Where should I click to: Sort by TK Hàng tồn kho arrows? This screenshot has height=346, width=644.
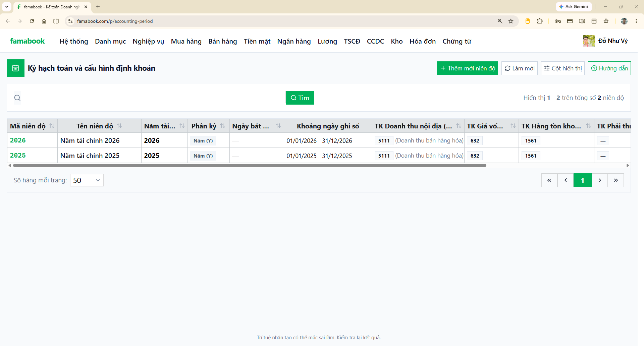coord(589,126)
